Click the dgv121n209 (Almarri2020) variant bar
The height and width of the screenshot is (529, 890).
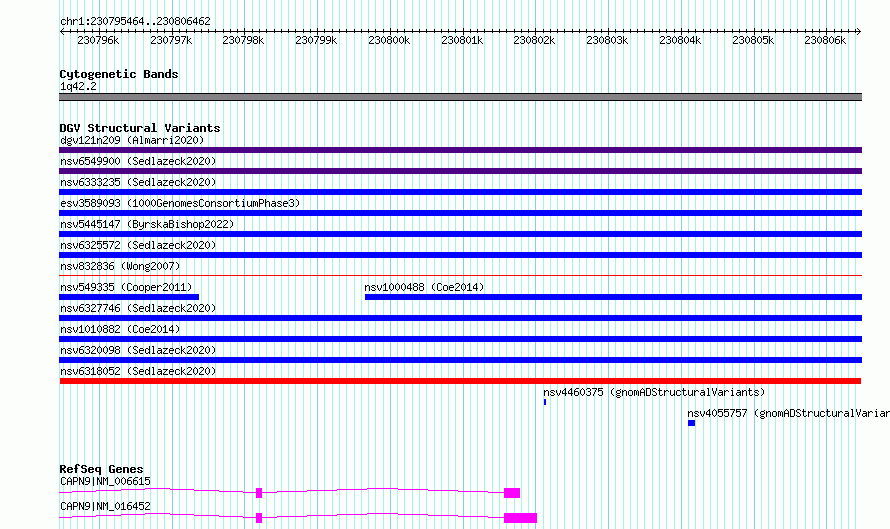pos(460,150)
